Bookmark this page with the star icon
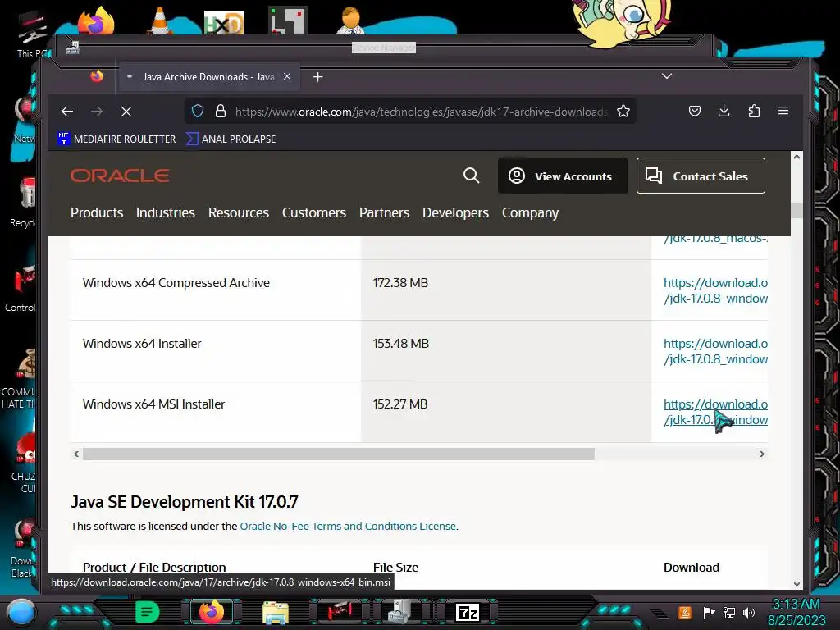 623,111
